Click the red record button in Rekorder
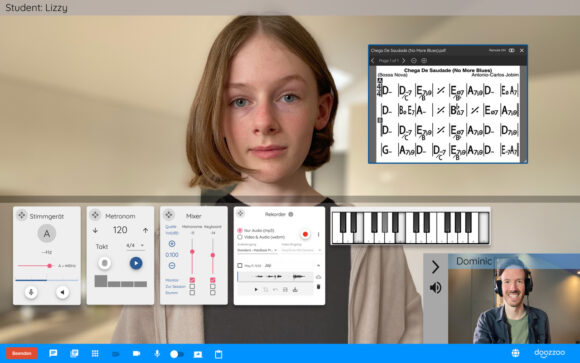 pos(305,234)
